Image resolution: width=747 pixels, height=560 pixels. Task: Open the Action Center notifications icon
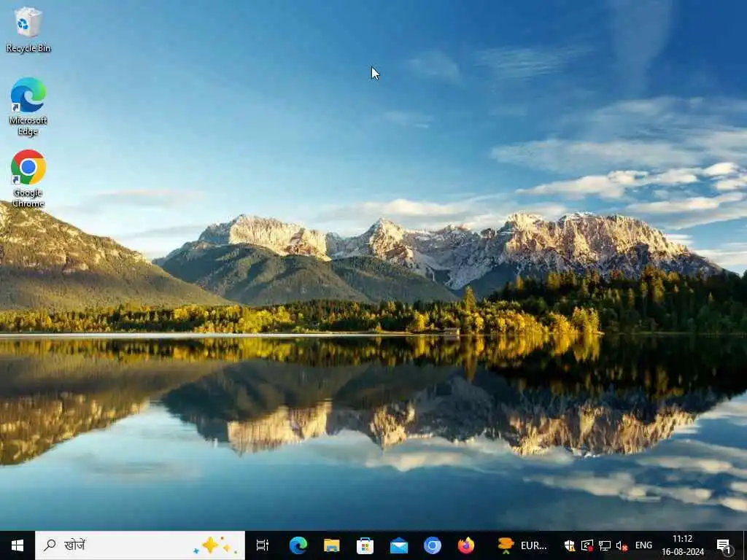[724, 545]
